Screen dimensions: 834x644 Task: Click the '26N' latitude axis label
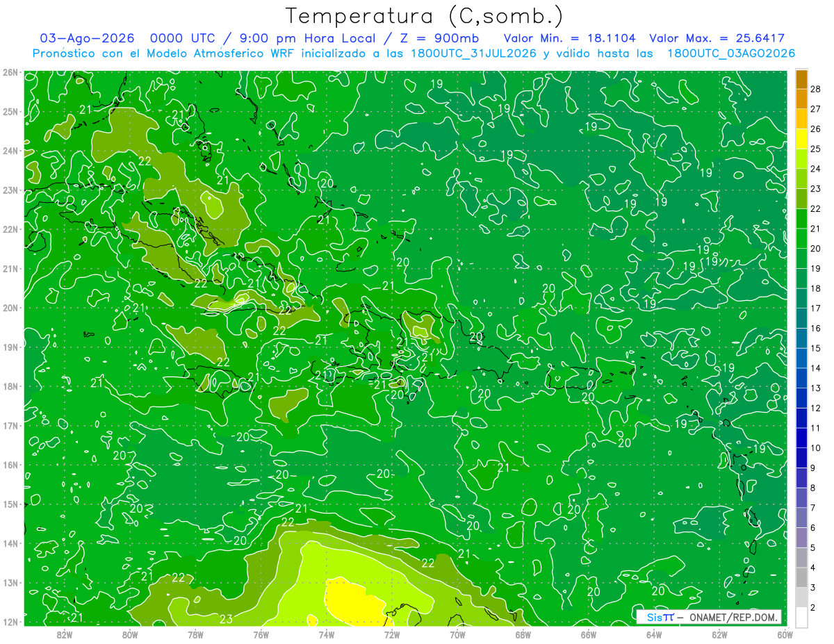[x=10, y=72]
